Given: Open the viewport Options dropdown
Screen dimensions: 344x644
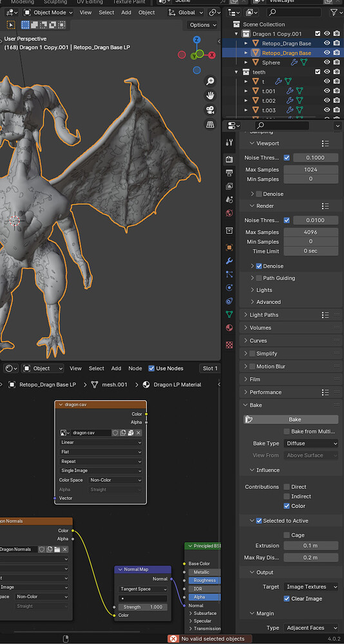Looking at the screenshot, I should [203, 25].
